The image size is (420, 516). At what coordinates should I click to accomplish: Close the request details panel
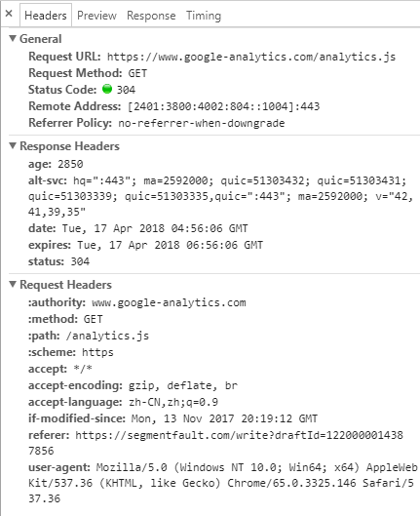pyautogui.click(x=9, y=14)
